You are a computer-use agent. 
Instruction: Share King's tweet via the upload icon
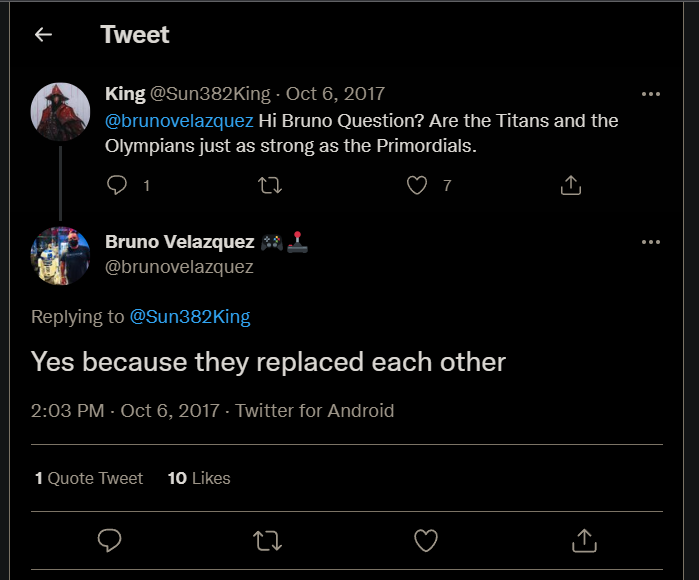[571, 185]
